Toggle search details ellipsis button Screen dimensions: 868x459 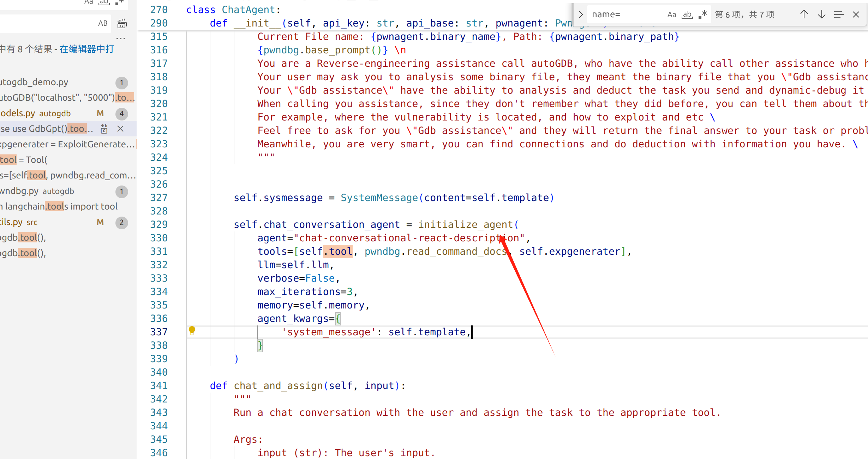click(120, 38)
